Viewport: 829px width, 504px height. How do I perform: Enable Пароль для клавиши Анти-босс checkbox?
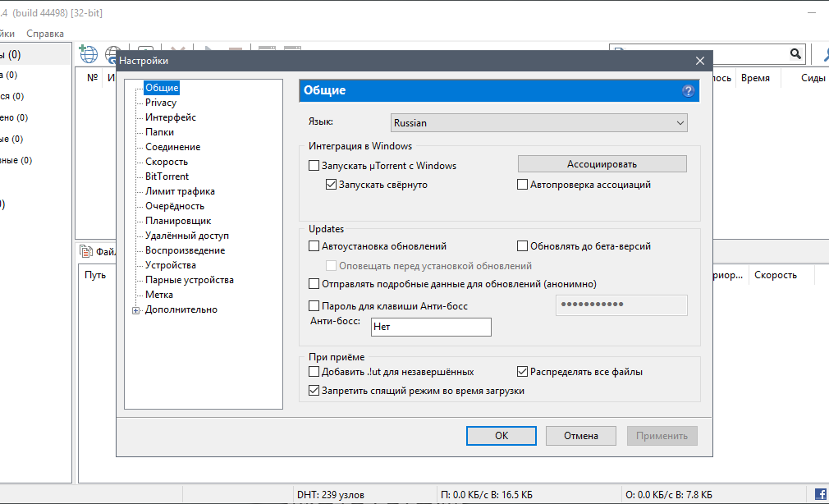pyautogui.click(x=314, y=305)
